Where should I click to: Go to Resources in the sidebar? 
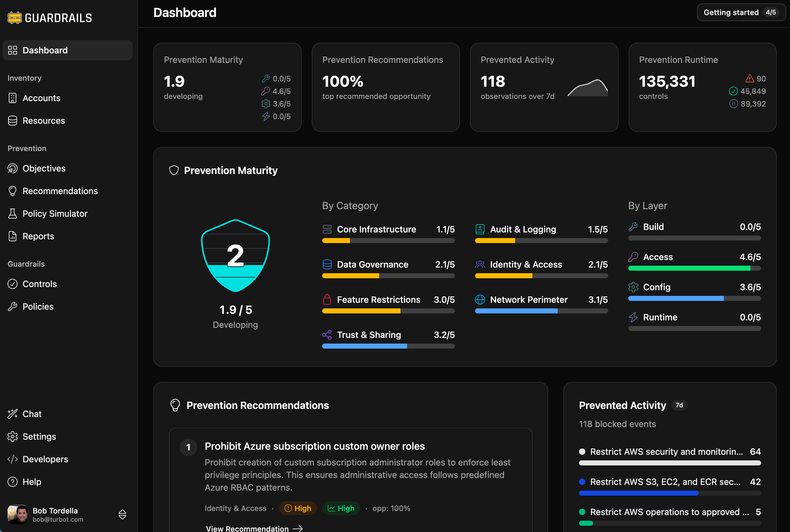click(x=43, y=121)
